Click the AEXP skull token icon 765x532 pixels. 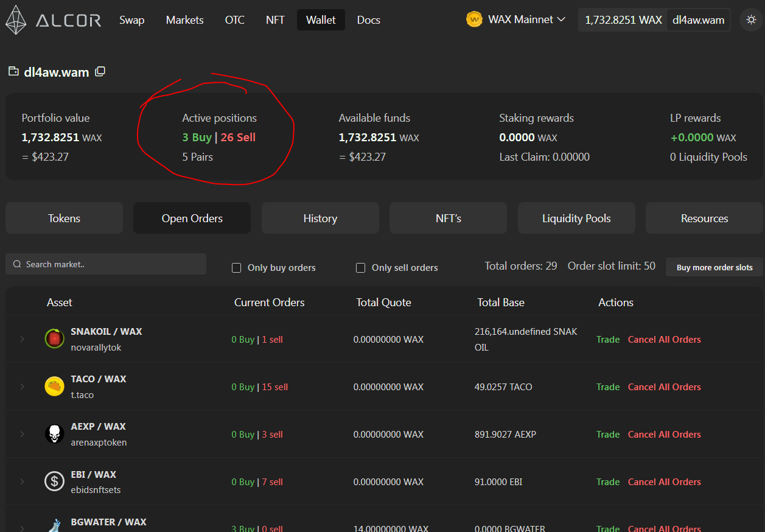pyautogui.click(x=54, y=433)
